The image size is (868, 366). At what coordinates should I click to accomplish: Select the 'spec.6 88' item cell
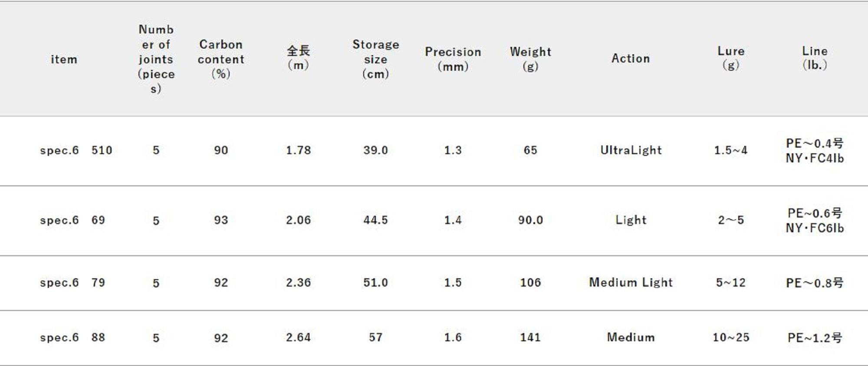tap(72, 337)
